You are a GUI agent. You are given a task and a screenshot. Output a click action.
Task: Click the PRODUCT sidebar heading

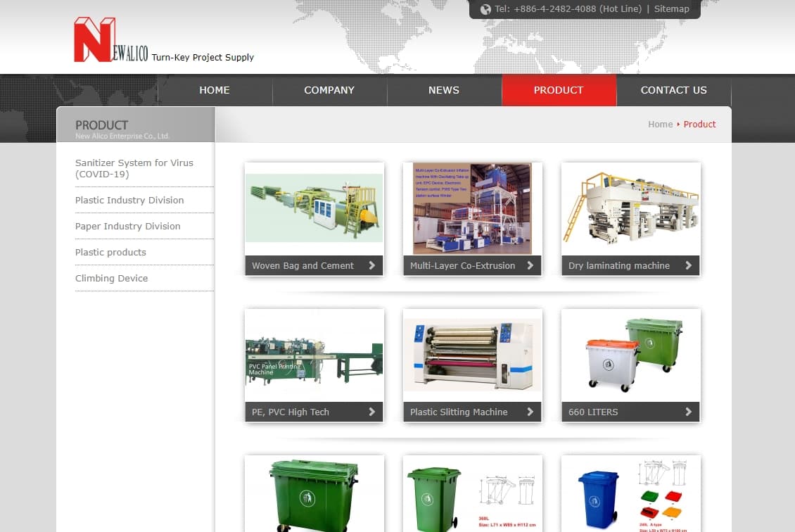tap(102, 125)
